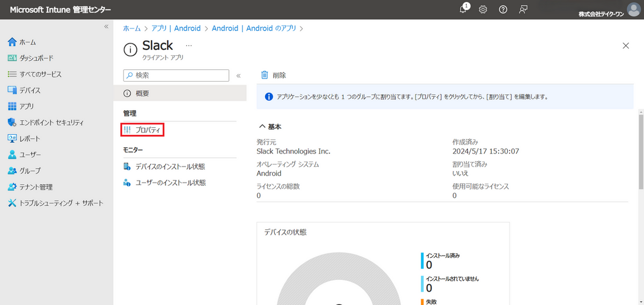The height and width of the screenshot is (305, 644).
Task: Open トラブルシューティング + サポート in the sidebar
Action: tap(56, 203)
